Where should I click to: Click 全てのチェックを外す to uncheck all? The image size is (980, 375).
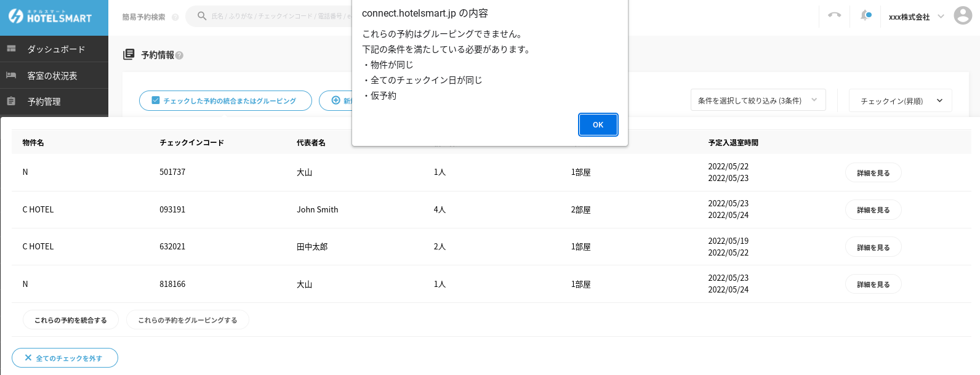pos(65,358)
